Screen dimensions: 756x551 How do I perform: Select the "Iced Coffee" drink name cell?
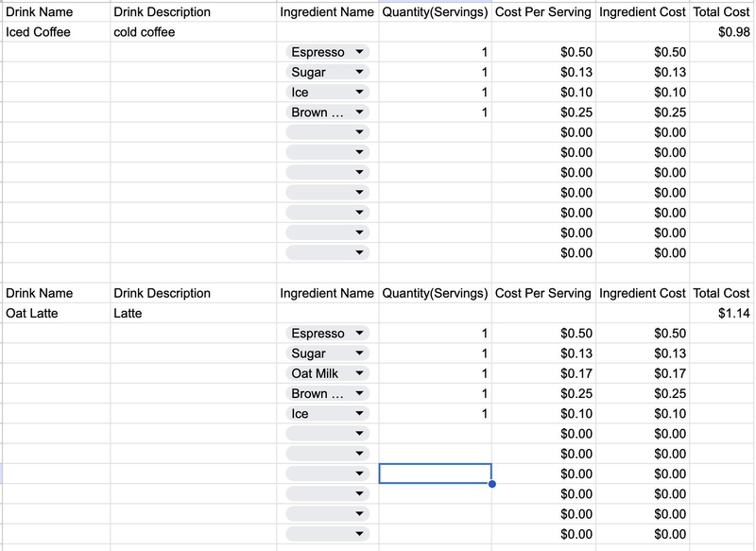(x=57, y=32)
